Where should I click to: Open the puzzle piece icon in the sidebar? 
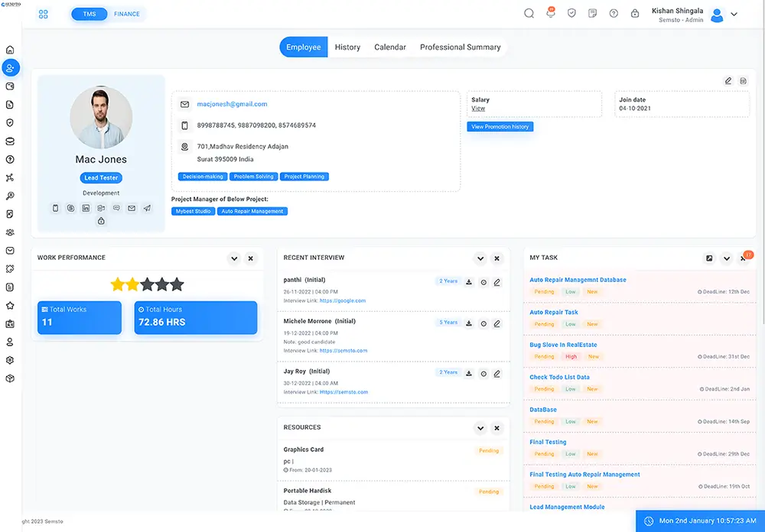[10, 269]
